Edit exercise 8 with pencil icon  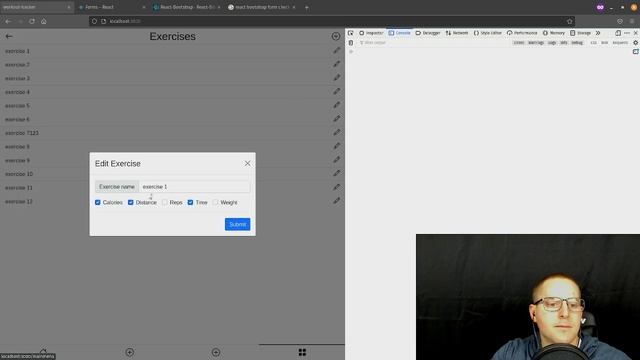click(x=336, y=146)
